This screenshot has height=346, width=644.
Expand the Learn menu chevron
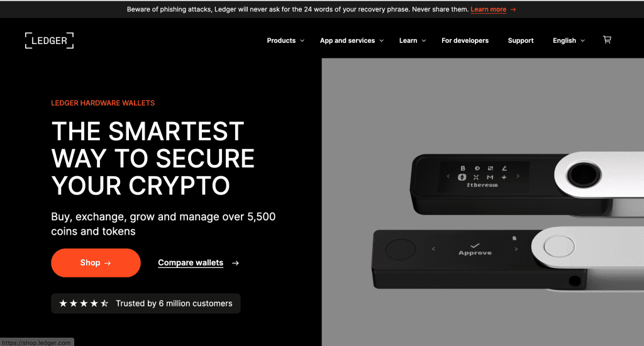(424, 41)
